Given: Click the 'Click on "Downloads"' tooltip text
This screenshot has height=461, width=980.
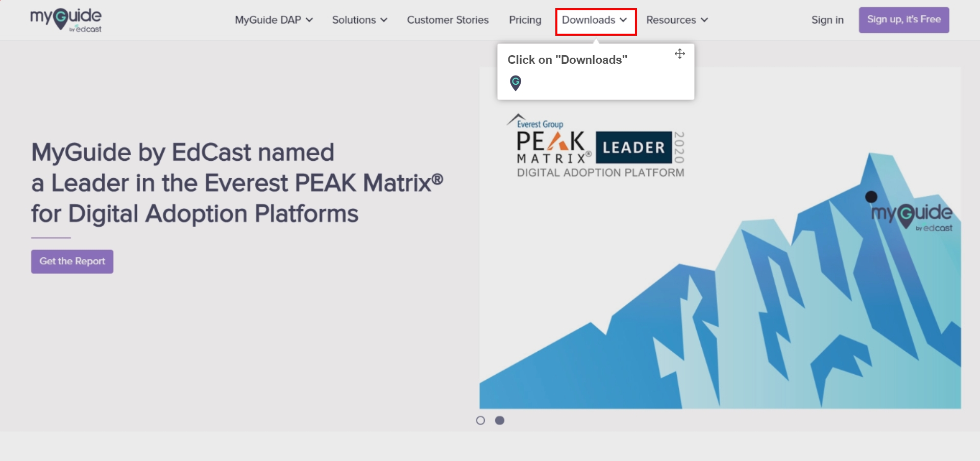Looking at the screenshot, I should 567,60.
